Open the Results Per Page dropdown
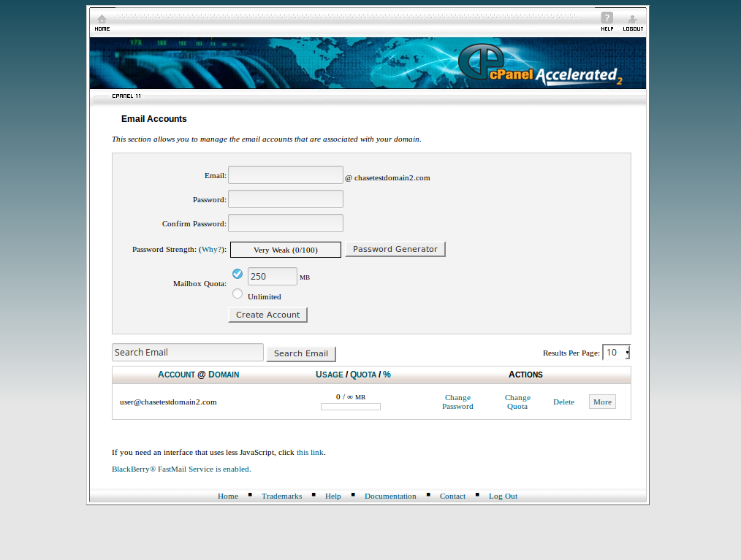The height and width of the screenshot is (560, 741). click(x=616, y=353)
